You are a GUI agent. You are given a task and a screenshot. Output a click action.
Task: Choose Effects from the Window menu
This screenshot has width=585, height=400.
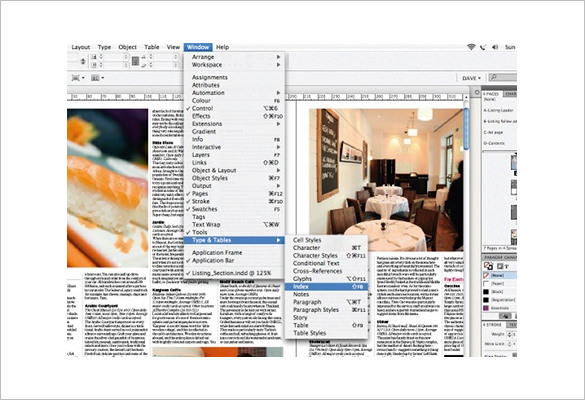[234, 116]
